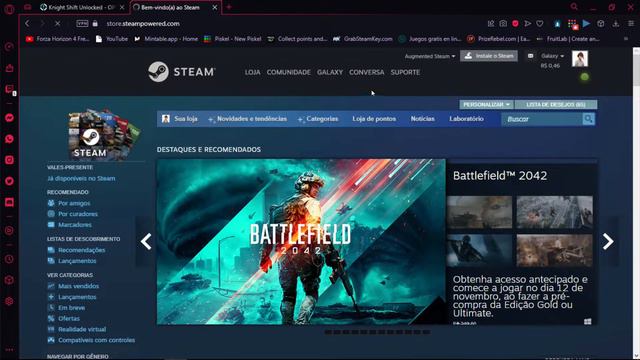This screenshot has height=360, width=640.
Task: Click the Buscar search field
Action: tap(542, 119)
